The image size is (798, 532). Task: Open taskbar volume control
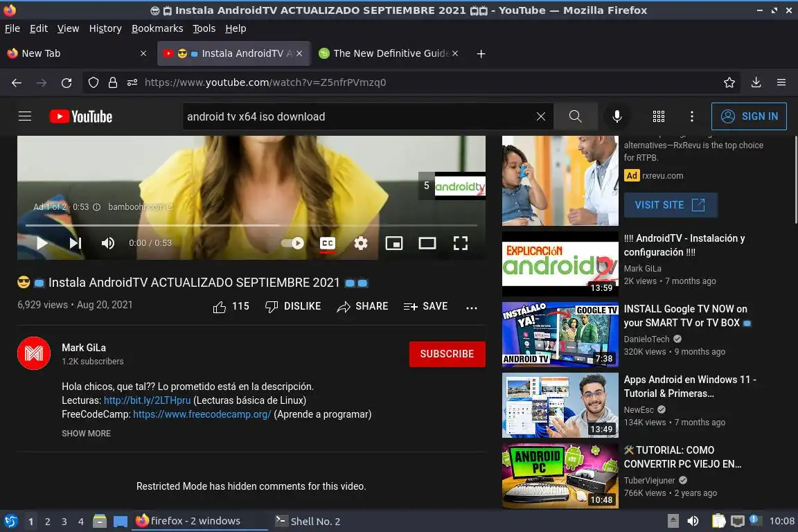coord(693,522)
